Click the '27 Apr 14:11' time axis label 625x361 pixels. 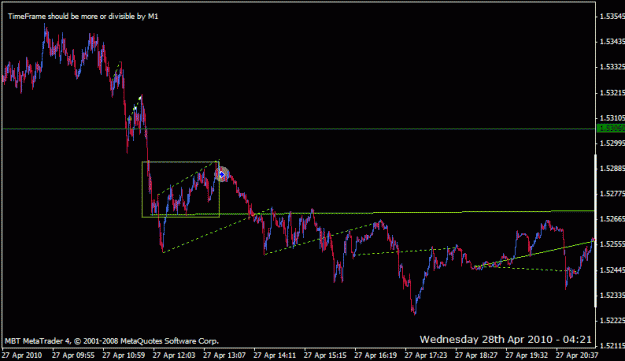point(275,355)
